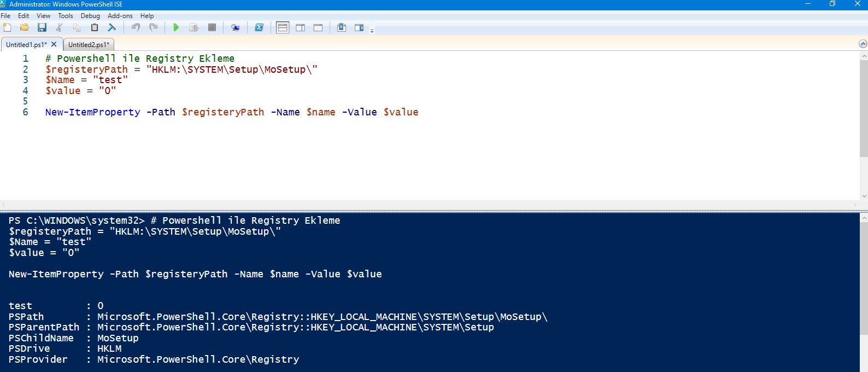Image resolution: width=868 pixels, height=372 pixels.
Task: Open the Debug menu
Action: point(90,16)
